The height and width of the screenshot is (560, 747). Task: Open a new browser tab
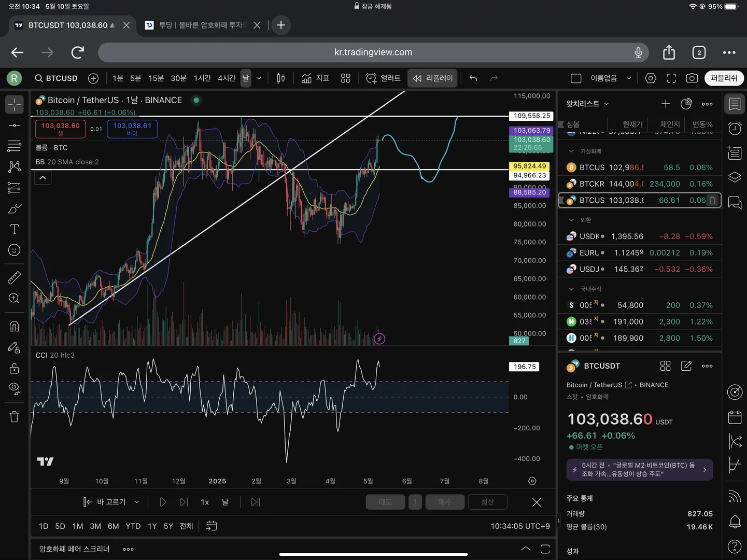point(281,25)
